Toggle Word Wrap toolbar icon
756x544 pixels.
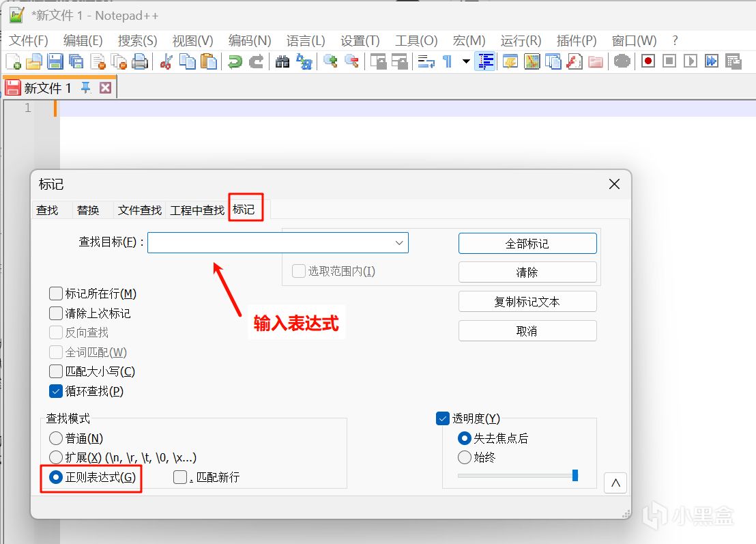pyautogui.click(x=426, y=61)
